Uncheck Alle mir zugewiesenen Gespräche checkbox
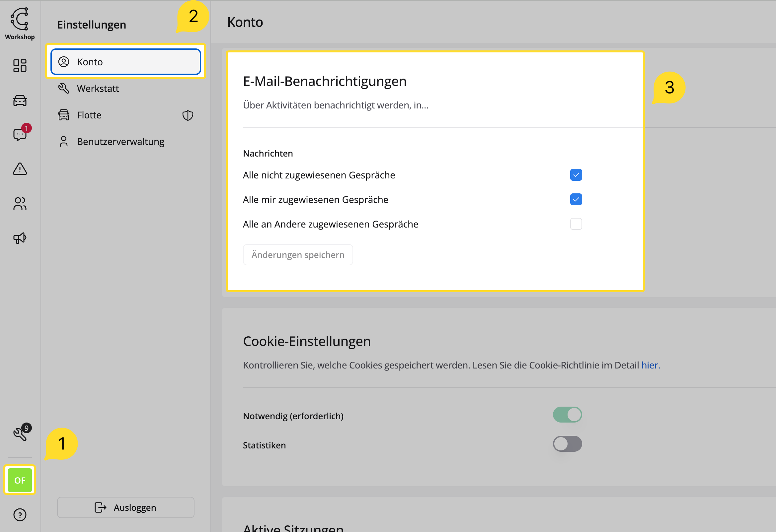Image resolution: width=776 pixels, height=532 pixels. click(576, 200)
